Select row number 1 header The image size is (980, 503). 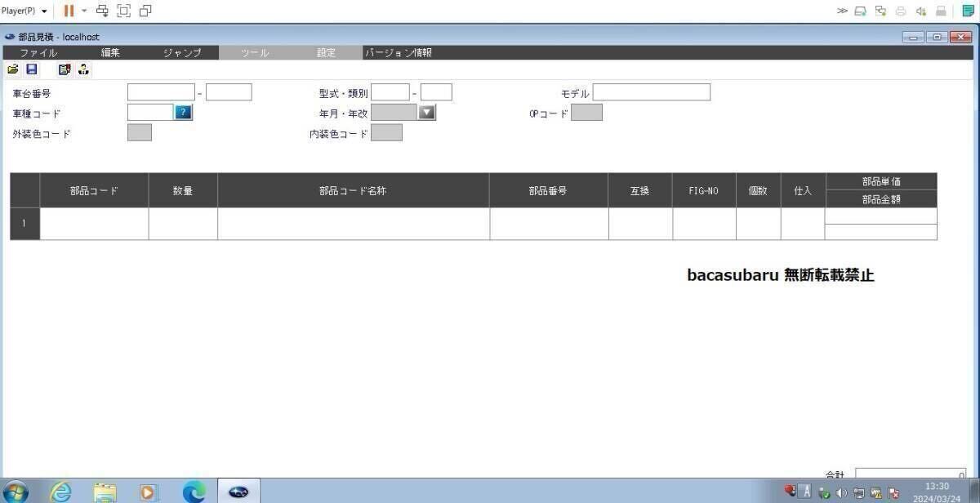click(x=24, y=224)
